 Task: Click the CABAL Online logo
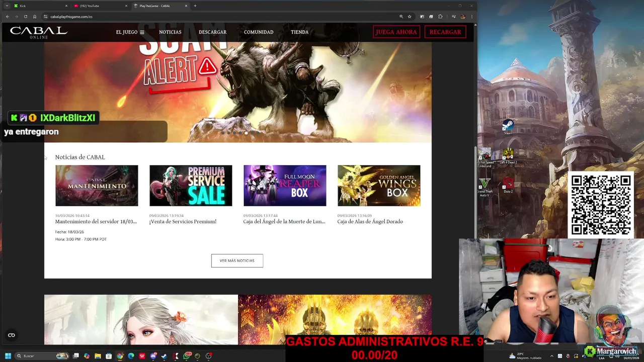[x=39, y=32]
